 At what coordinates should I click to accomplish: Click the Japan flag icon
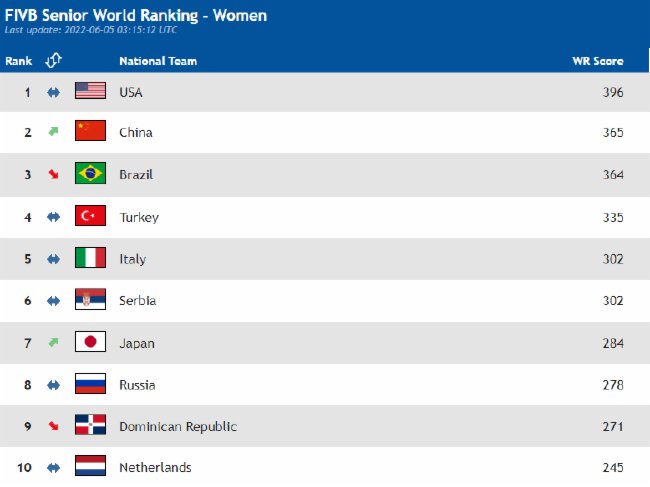[90, 342]
